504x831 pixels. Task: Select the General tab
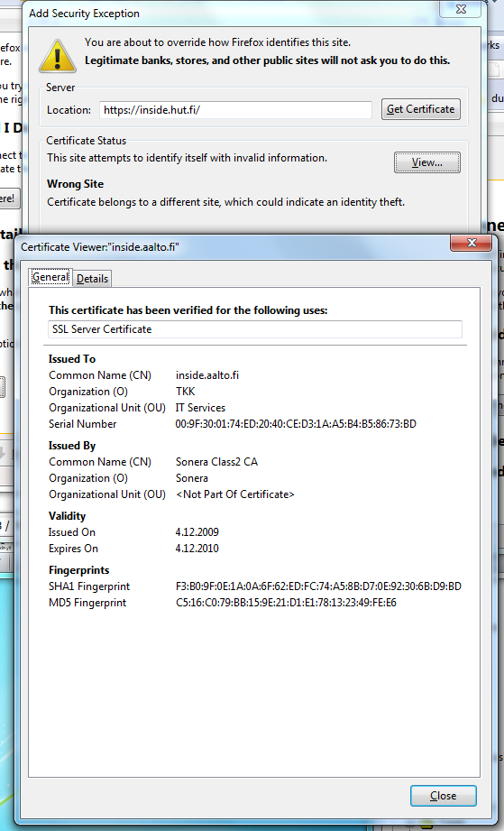point(50,277)
